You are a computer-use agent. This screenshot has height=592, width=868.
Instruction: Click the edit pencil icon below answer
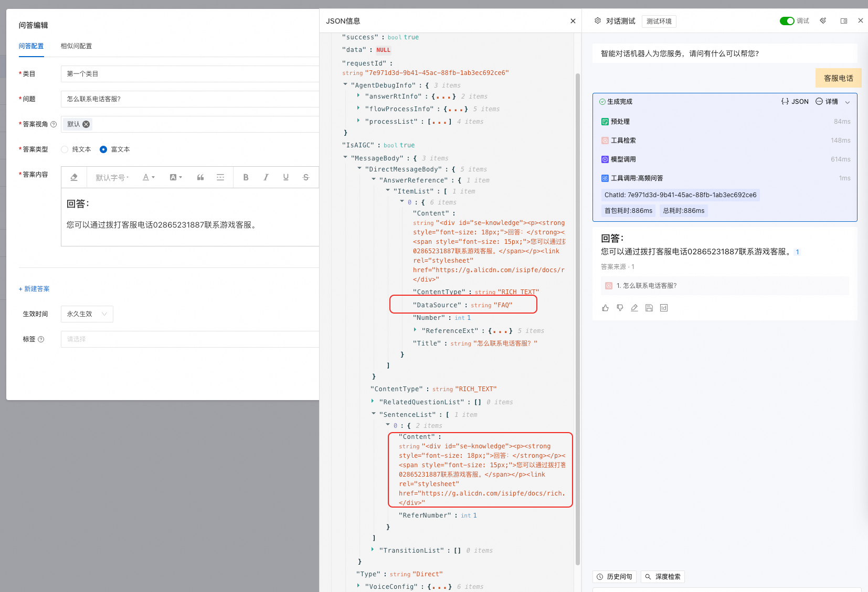(634, 308)
